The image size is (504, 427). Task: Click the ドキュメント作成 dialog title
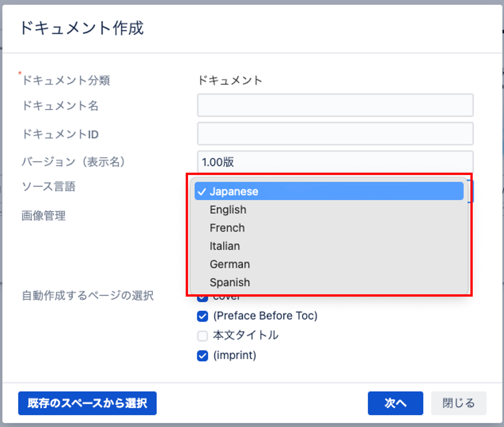[82, 28]
